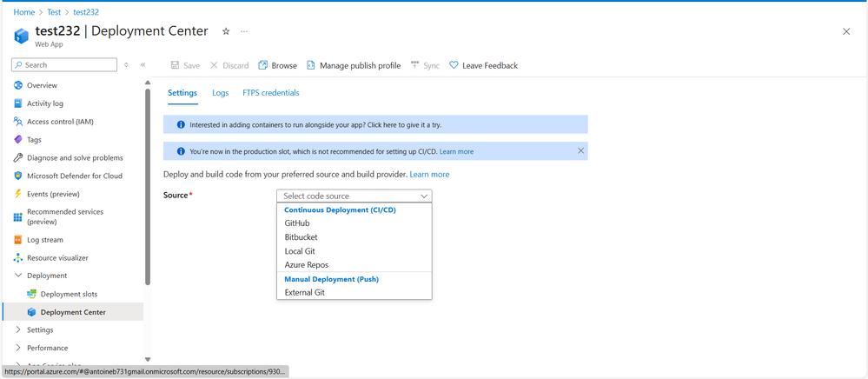Click the Home breadcrumb link
Image resolution: width=868 pixels, height=379 pixels.
pos(23,12)
